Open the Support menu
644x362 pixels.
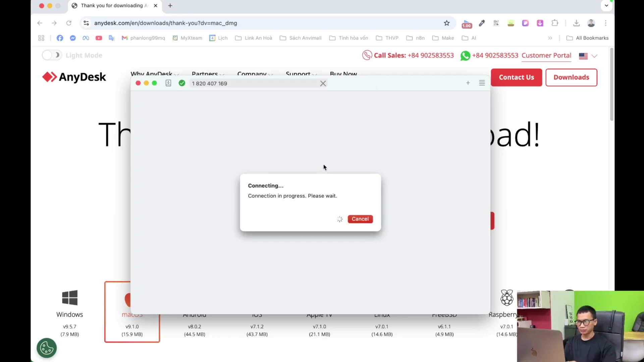[301, 74]
